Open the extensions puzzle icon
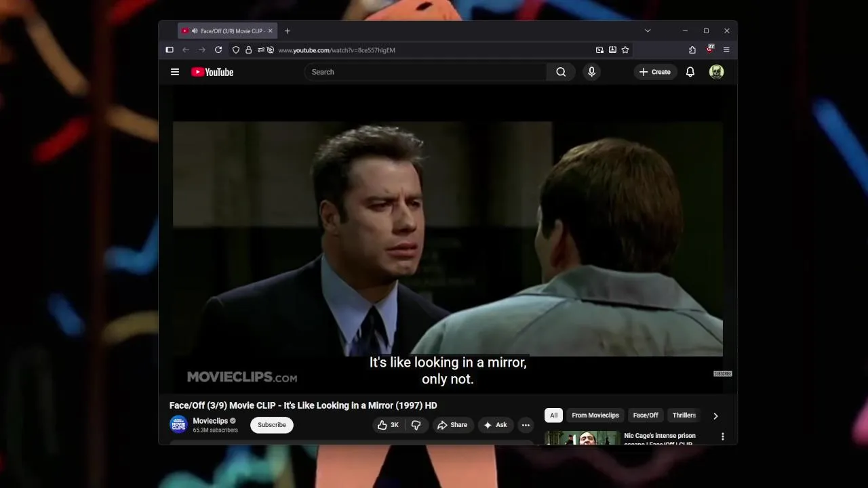The height and width of the screenshot is (488, 868). click(x=692, y=50)
